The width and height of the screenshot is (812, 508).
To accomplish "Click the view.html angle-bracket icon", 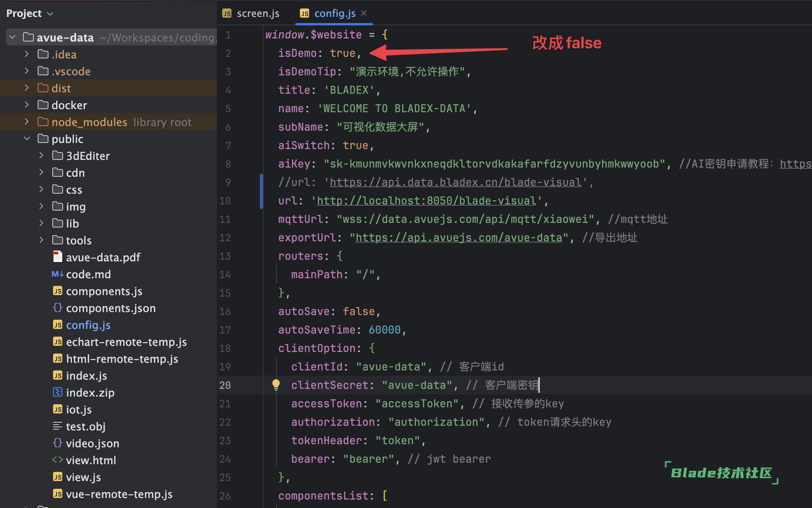I will (57, 460).
